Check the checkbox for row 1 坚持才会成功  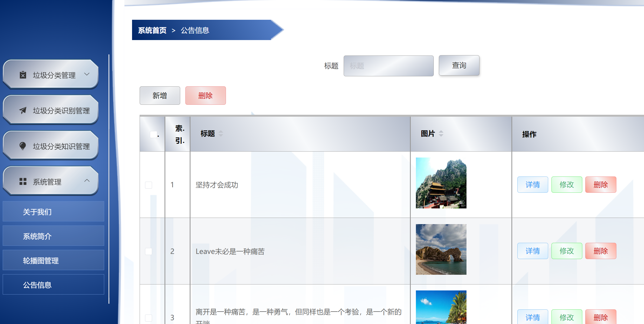pyautogui.click(x=149, y=185)
